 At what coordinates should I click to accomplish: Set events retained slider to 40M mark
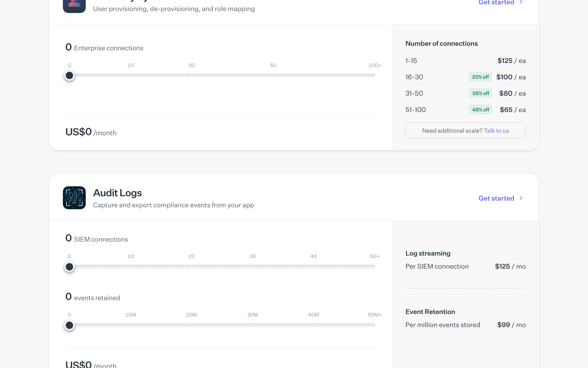pos(313,325)
